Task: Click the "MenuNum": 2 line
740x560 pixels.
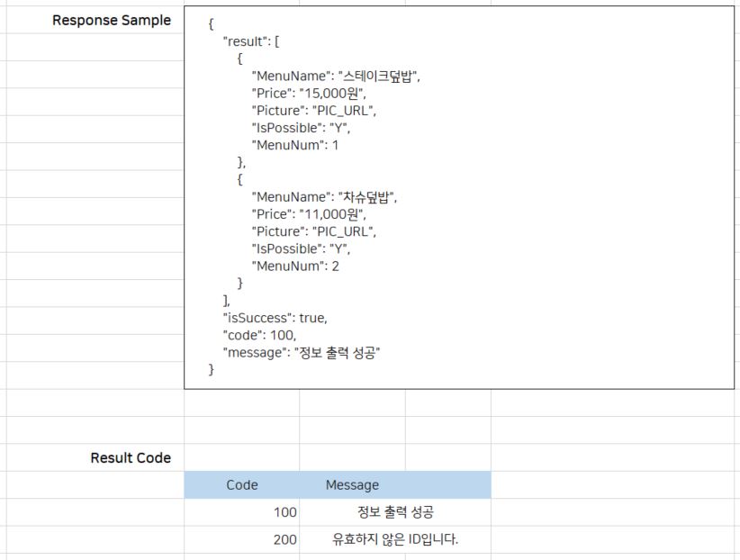Action: pos(295,266)
